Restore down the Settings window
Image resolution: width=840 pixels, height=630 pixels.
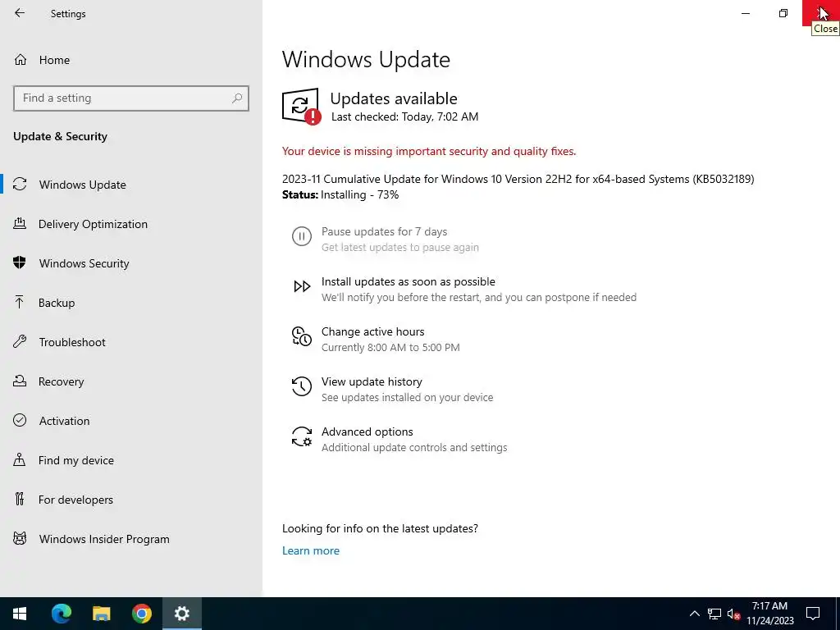coord(783,13)
